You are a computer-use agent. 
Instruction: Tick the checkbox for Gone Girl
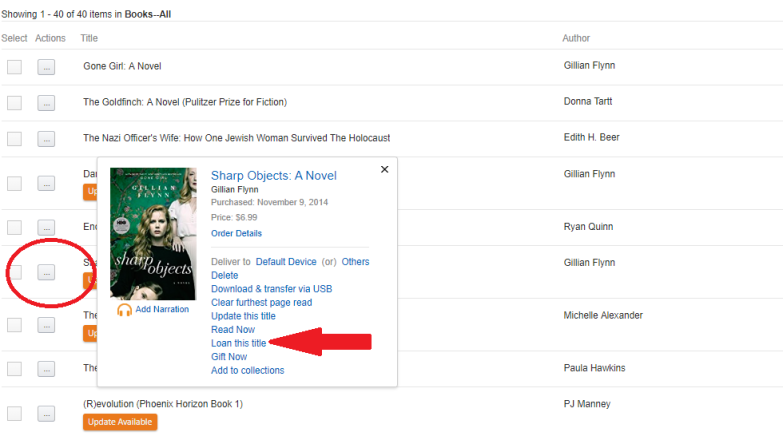[14, 67]
